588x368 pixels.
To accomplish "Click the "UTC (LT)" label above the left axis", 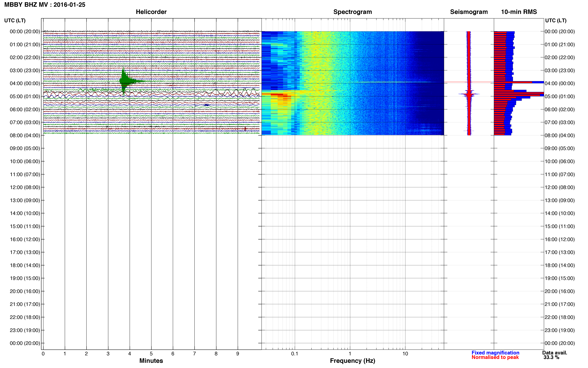I will 15,20.
